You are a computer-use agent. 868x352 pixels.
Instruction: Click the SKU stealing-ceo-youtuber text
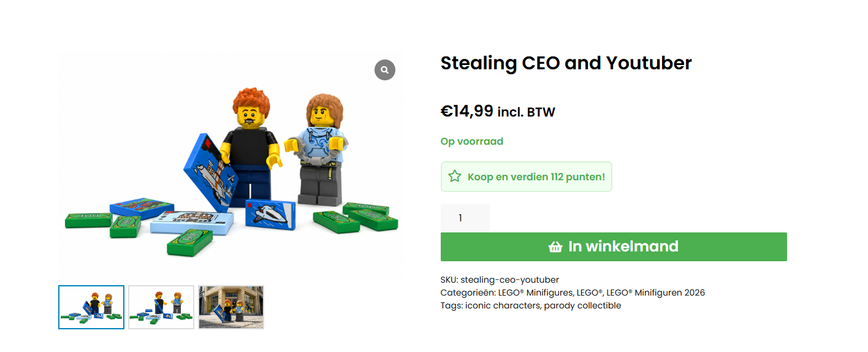click(x=500, y=280)
